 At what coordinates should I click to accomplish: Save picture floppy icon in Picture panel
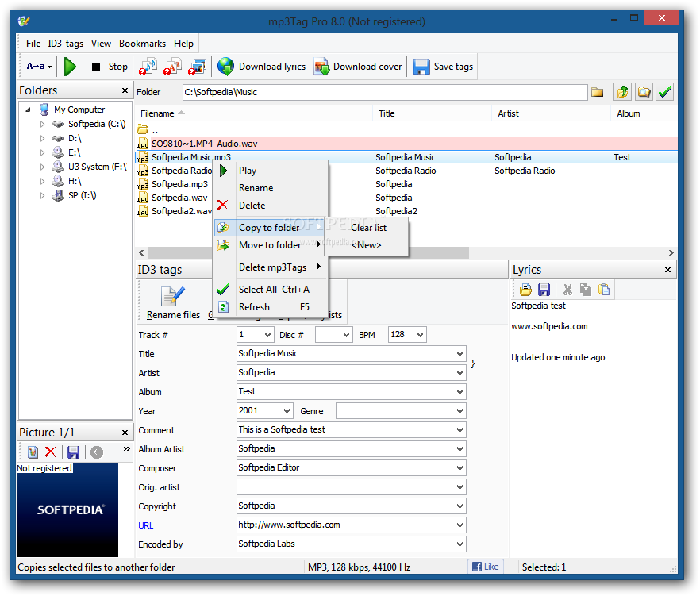click(x=73, y=452)
